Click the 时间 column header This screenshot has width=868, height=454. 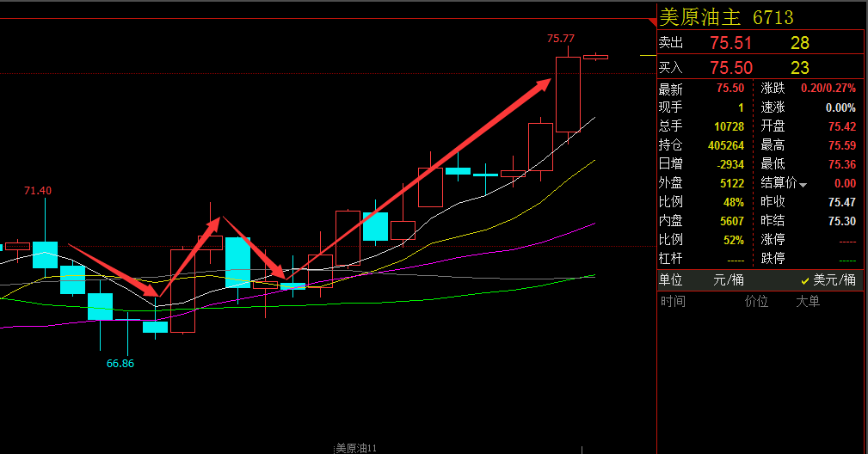[x=673, y=301]
